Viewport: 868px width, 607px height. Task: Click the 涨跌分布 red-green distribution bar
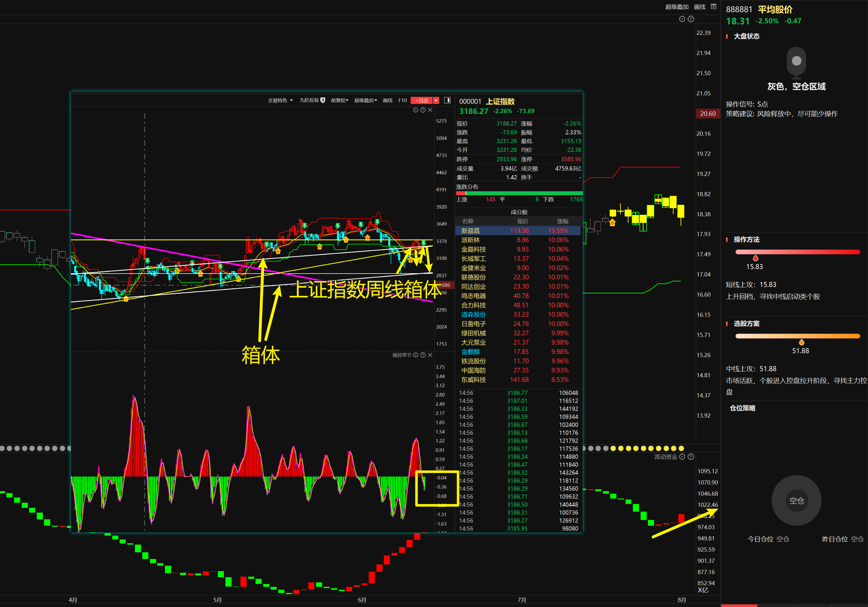click(519, 193)
